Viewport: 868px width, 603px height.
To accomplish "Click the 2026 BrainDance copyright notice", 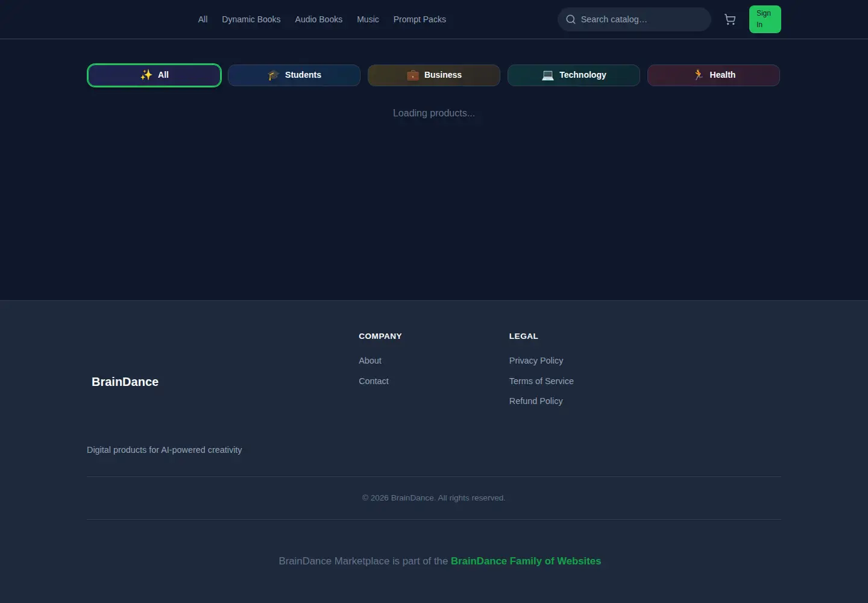I will point(434,497).
